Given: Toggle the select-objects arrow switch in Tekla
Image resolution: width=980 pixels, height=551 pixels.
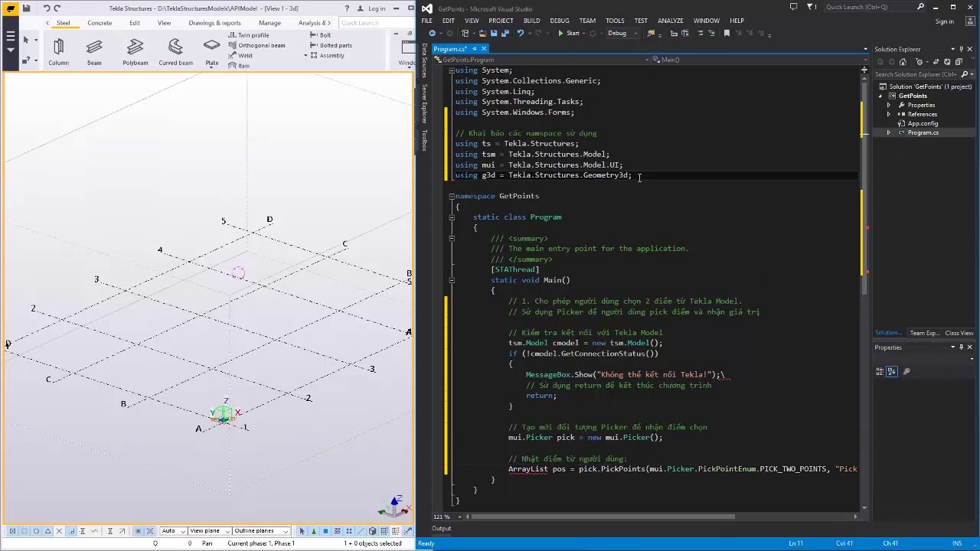Looking at the screenshot, I should click(x=302, y=531).
